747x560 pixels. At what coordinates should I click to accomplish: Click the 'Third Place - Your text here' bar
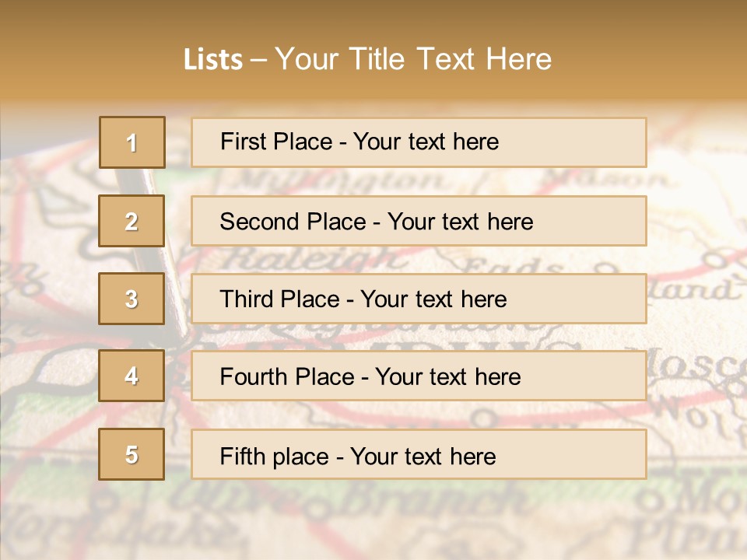(x=419, y=299)
